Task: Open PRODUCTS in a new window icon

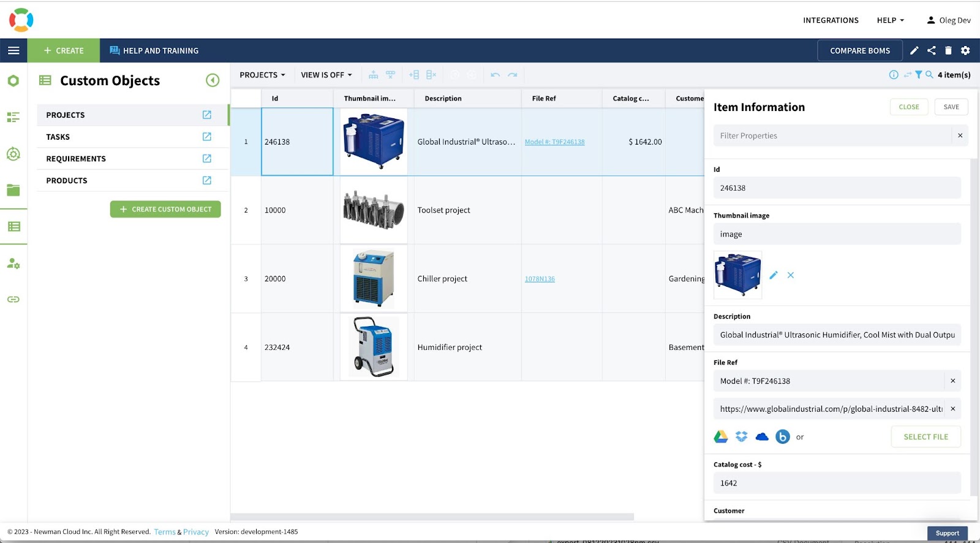Action: (207, 181)
